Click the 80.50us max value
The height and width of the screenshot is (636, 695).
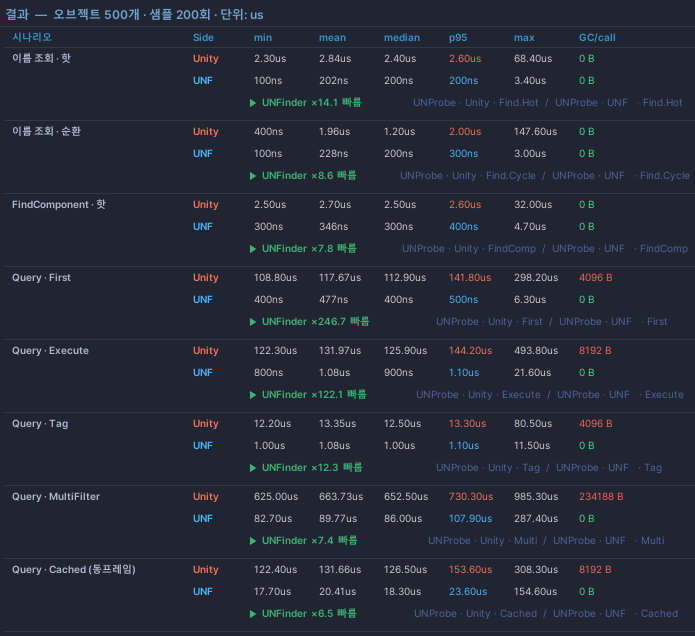(533, 424)
